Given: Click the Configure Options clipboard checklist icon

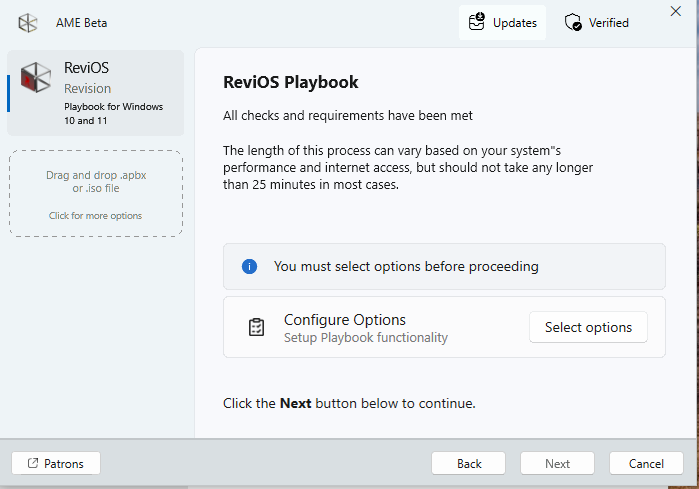Looking at the screenshot, I should [x=256, y=327].
